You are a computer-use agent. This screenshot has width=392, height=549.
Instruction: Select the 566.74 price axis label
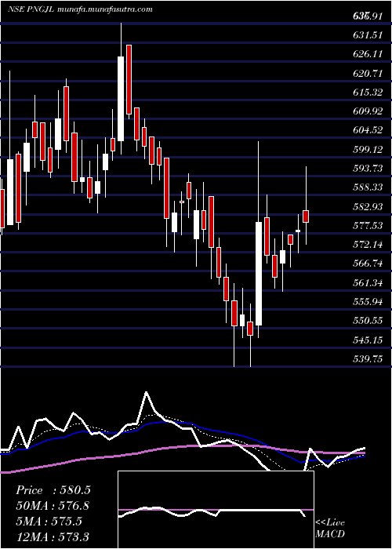(368, 264)
